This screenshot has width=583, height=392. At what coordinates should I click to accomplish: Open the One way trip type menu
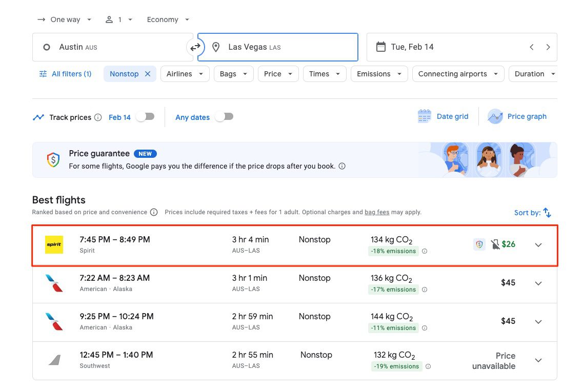click(x=64, y=19)
